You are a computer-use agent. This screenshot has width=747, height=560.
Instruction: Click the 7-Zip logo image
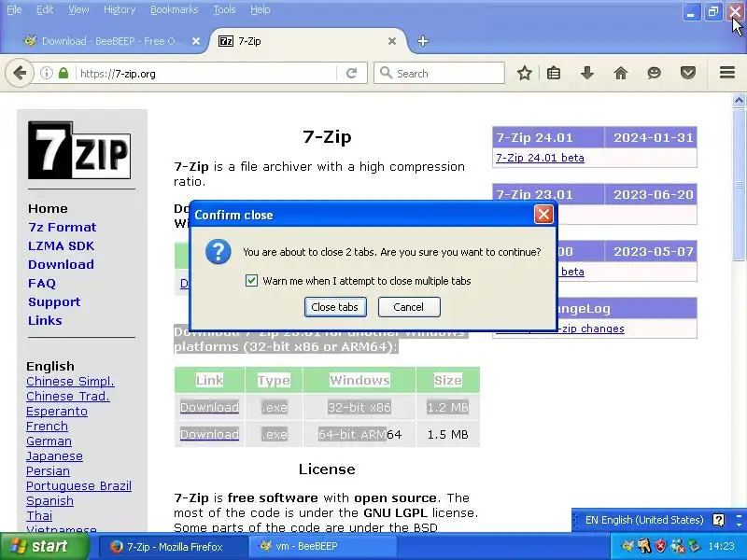[x=79, y=150]
